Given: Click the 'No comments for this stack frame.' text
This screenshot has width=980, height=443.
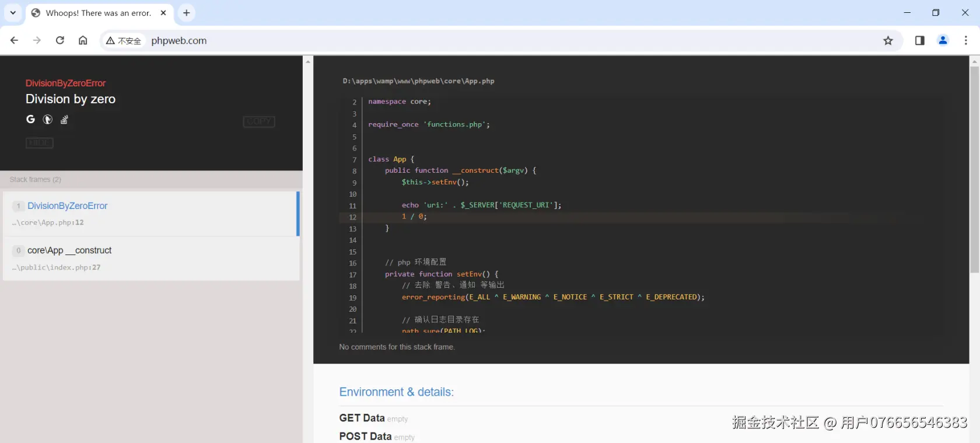Looking at the screenshot, I should point(397,347).
